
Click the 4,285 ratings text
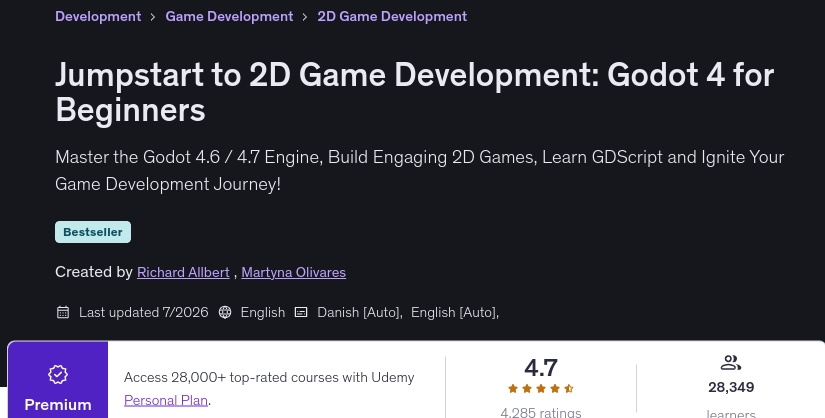[x=541, y=412]
